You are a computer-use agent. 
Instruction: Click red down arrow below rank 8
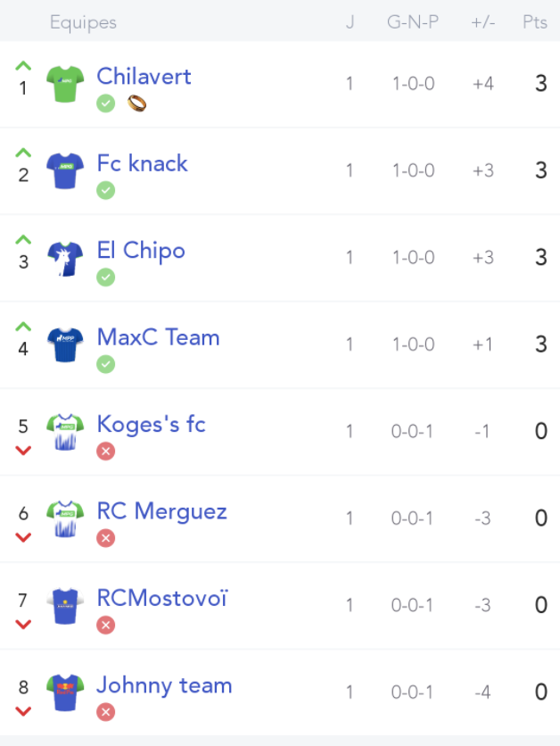(23, 711)
